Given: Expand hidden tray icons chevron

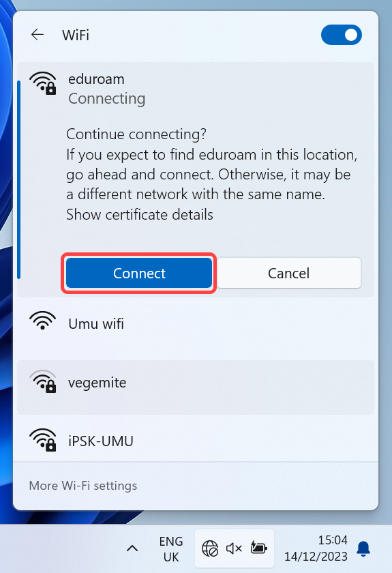Looking at the screenshot, I should [132, 548].
